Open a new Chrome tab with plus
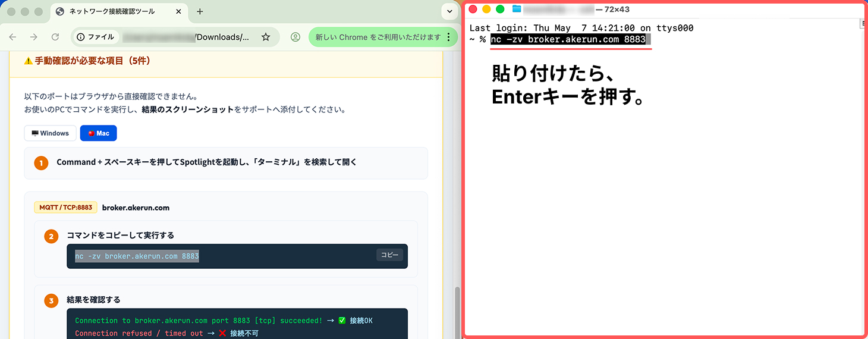Screen dimensions: 868x339 point(200,11)
